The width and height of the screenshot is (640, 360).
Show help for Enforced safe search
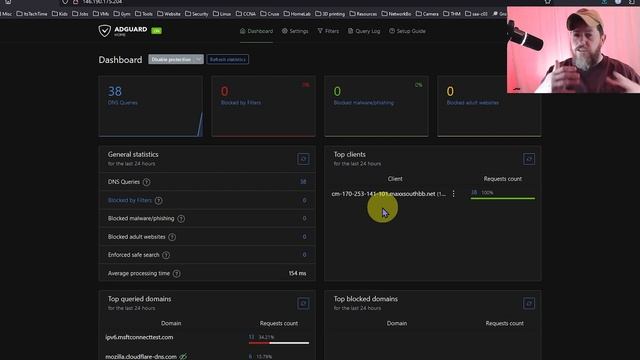pos(166,255)
